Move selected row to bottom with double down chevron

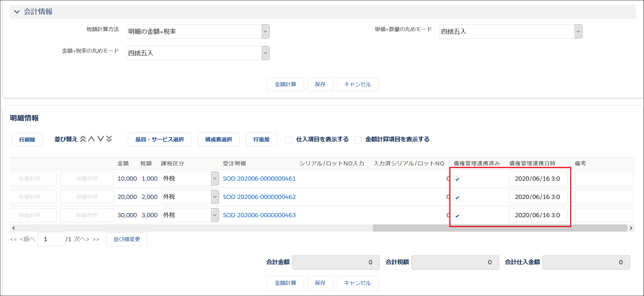109,139
